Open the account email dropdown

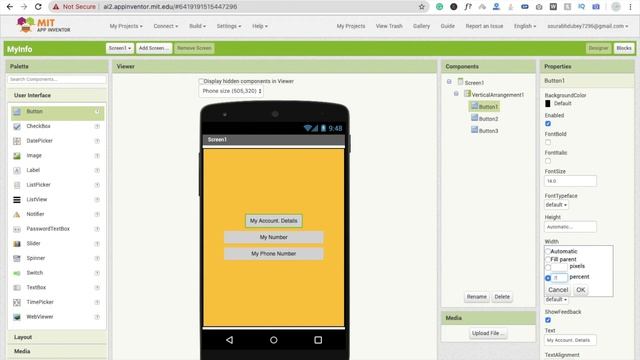click(x=587, y=26)
